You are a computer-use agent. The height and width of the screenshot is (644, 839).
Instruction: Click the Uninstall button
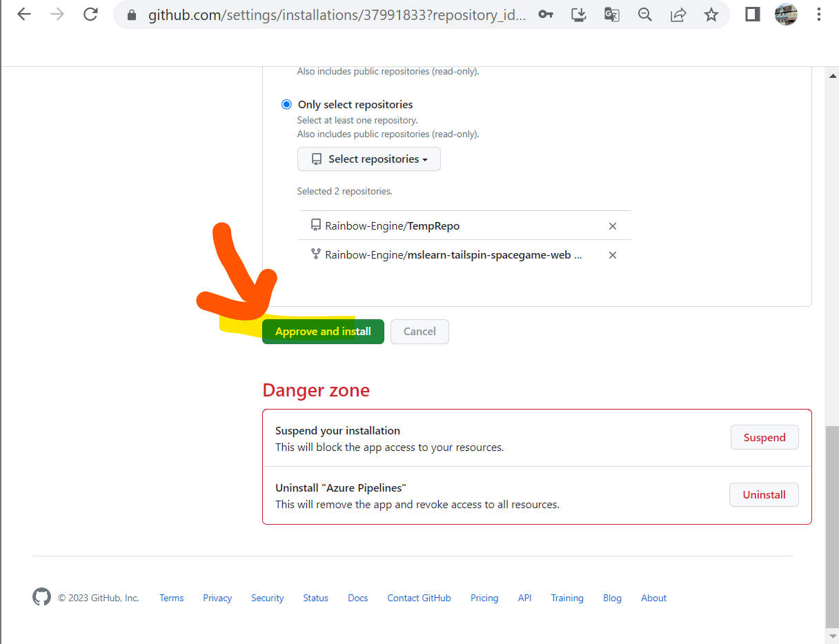(x=764, y=495)
